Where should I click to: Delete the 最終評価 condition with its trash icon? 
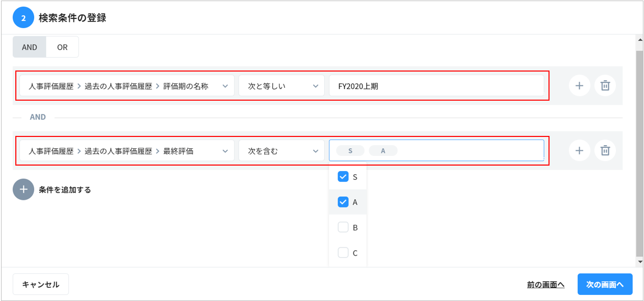pyautogui.click(x=605, y=150)
